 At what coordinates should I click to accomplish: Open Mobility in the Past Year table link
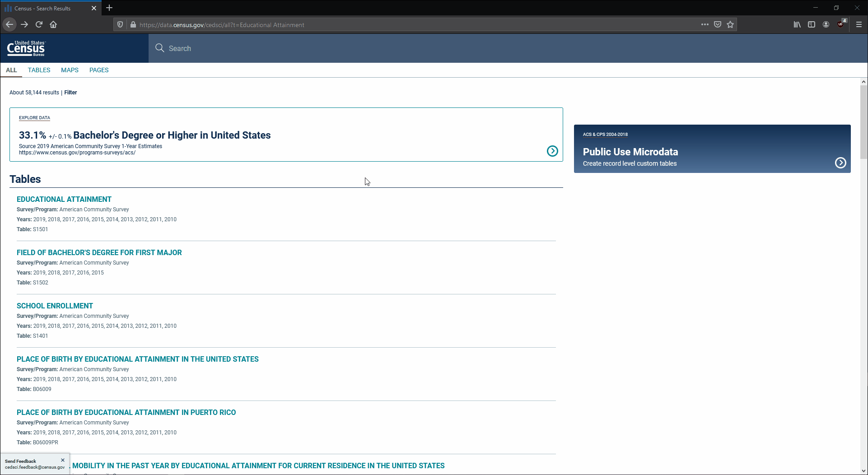click(x=258, y=466)
